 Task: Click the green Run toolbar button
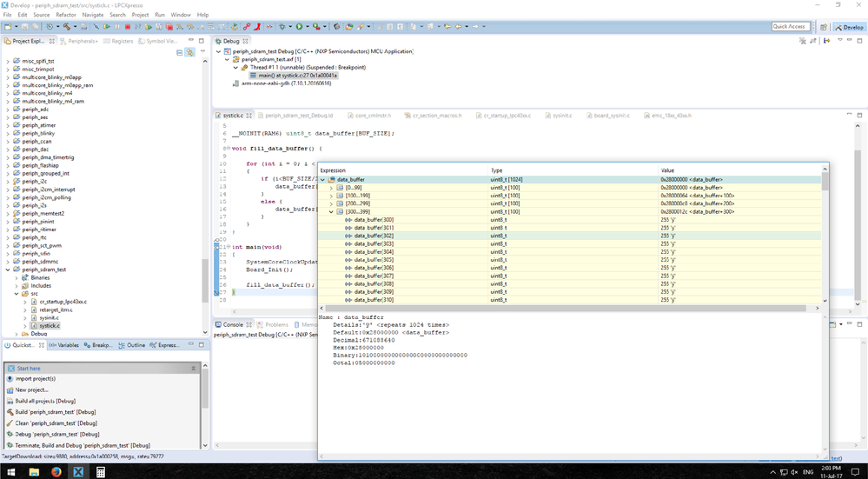click(300, 27)
